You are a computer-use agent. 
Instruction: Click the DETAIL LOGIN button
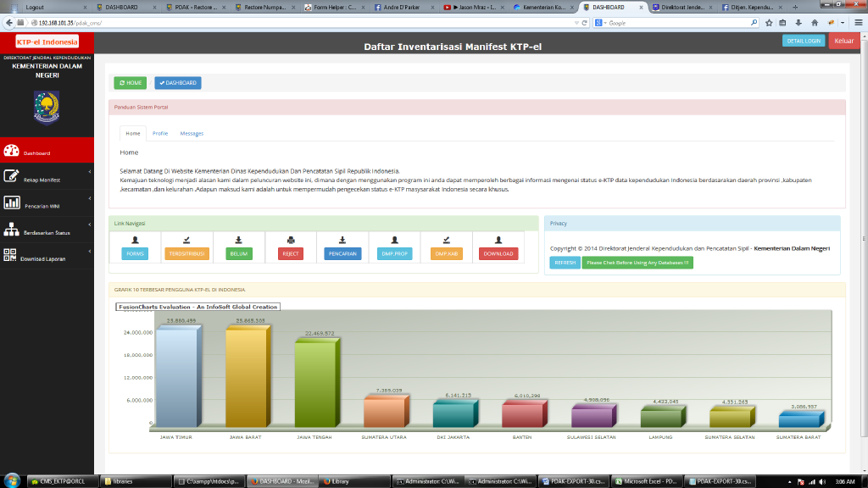pos(803,41)
